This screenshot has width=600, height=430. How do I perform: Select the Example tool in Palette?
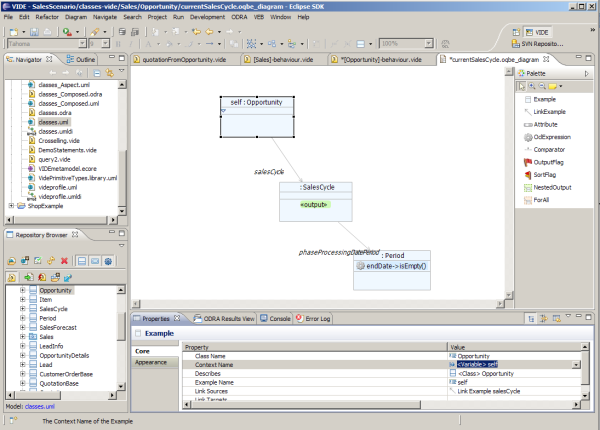tap(540, 99)
